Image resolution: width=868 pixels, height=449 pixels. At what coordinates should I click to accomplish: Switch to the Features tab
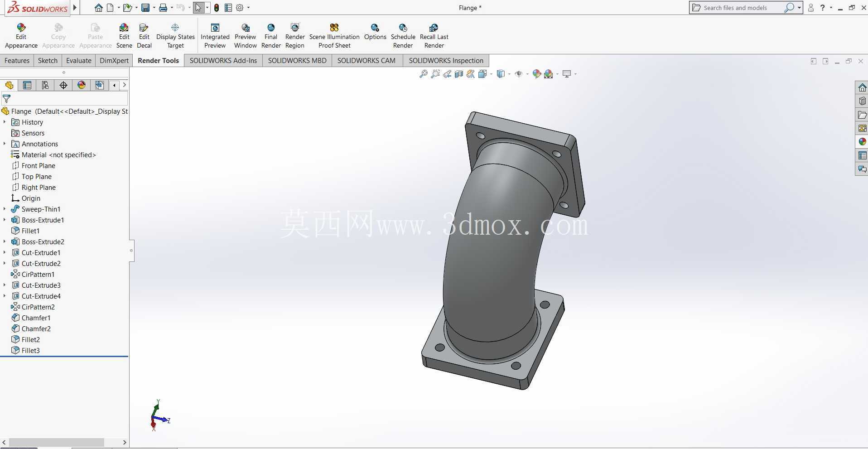(17, 60)
